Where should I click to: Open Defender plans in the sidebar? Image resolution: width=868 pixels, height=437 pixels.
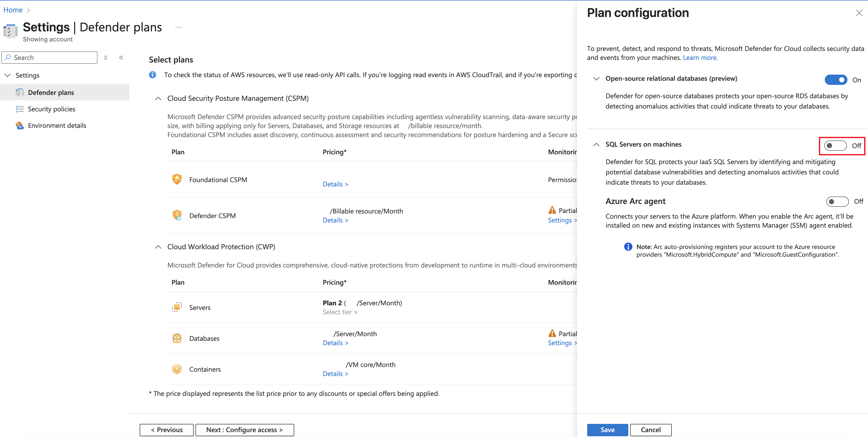51,93
